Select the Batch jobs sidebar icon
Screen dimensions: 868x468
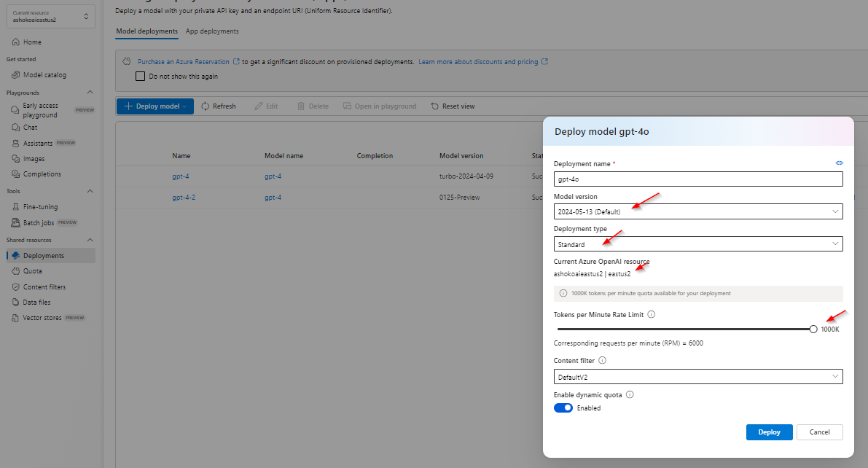pyautogui.click(x=16, y=222)
